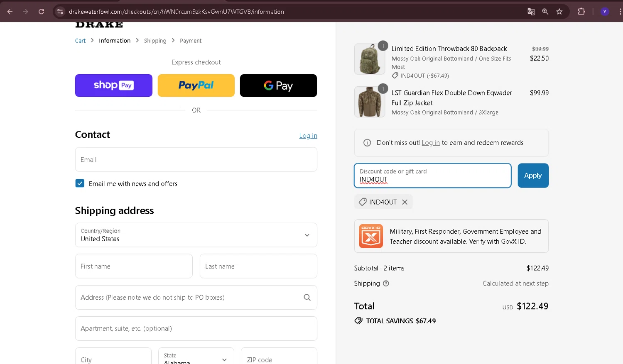Click the Last name field
This screenshot has width=623, height=364.
tap(258, 266)
